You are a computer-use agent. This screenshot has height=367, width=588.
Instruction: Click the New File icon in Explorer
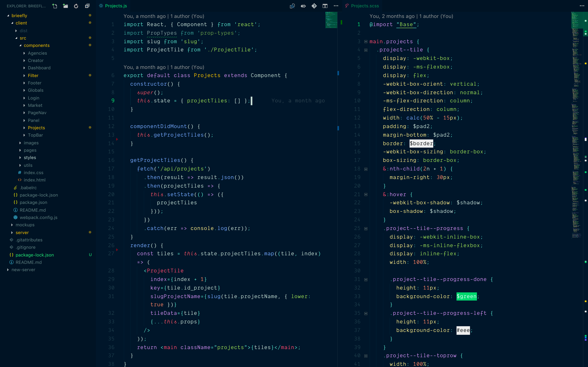click(x=55, y=6)
